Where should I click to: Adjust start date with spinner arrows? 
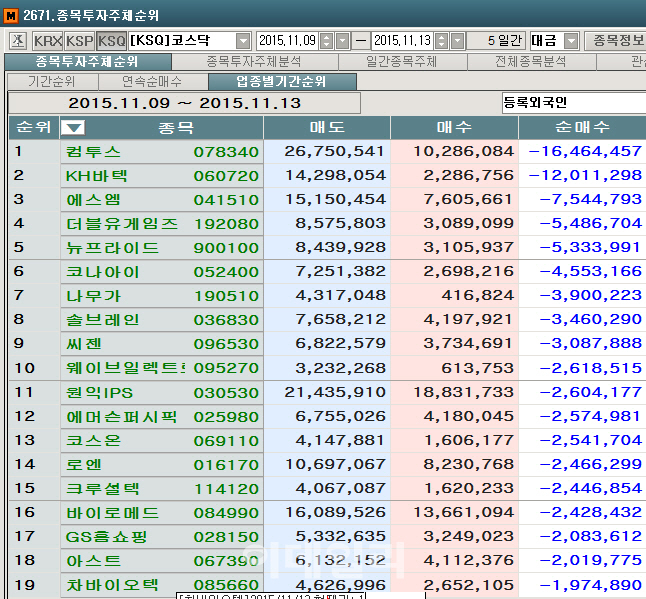(327, 41)
